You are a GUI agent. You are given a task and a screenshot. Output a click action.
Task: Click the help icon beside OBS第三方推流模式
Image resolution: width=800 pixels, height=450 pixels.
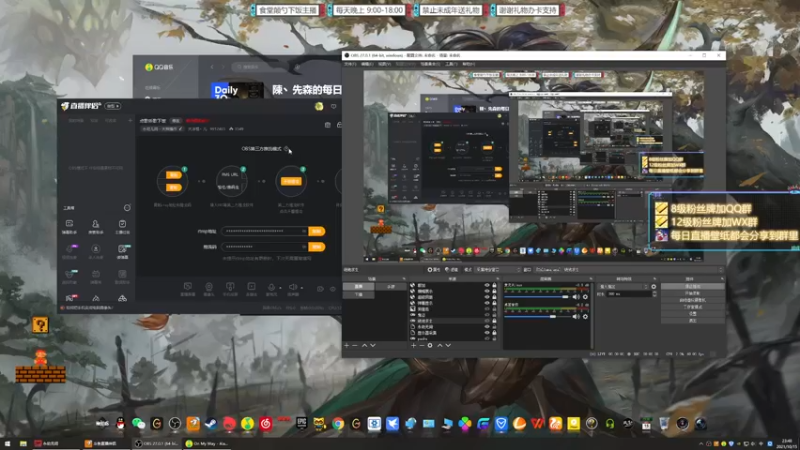point(286,148)
